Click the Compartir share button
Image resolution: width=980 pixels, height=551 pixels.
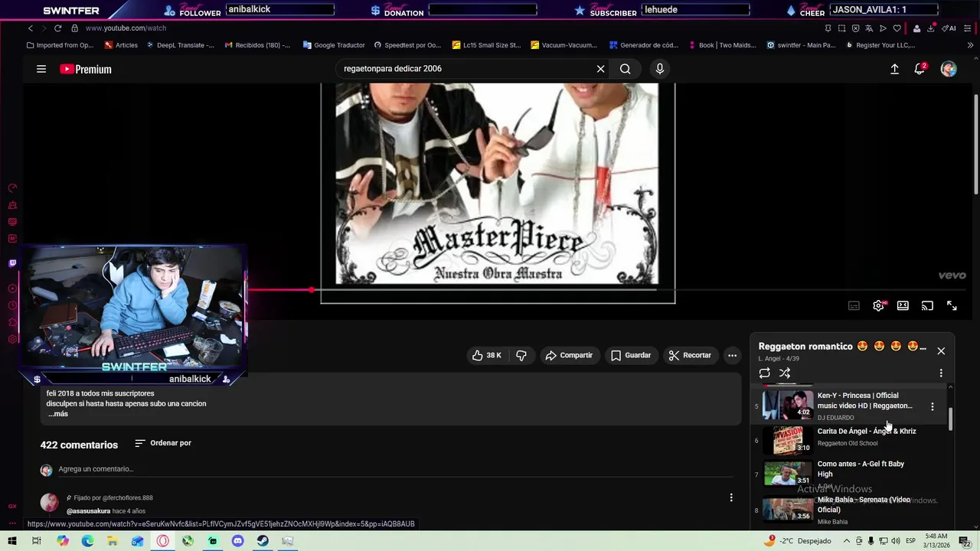(x=569, y=355)
